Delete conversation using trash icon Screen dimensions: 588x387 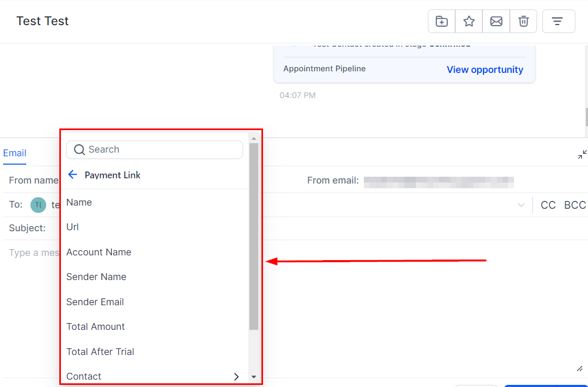coord(523,21)
